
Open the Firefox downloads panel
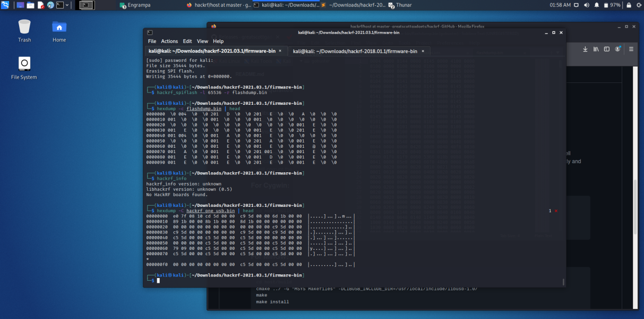pos(585,49)
